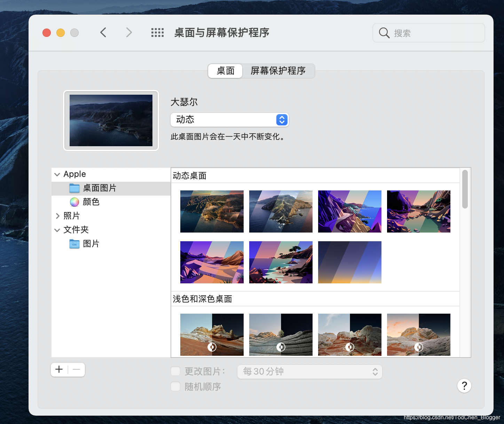Image resolution: width=504 pixels, height=424 pixels.
Task: Collapse the Apple section in sidebar
Action: coord(57,174)
